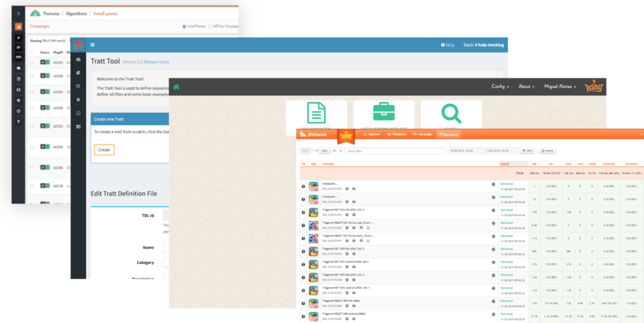The image size is (644, 323).
Task: Toggle the status switch for MsgID 61050
Action: [45, 92]
